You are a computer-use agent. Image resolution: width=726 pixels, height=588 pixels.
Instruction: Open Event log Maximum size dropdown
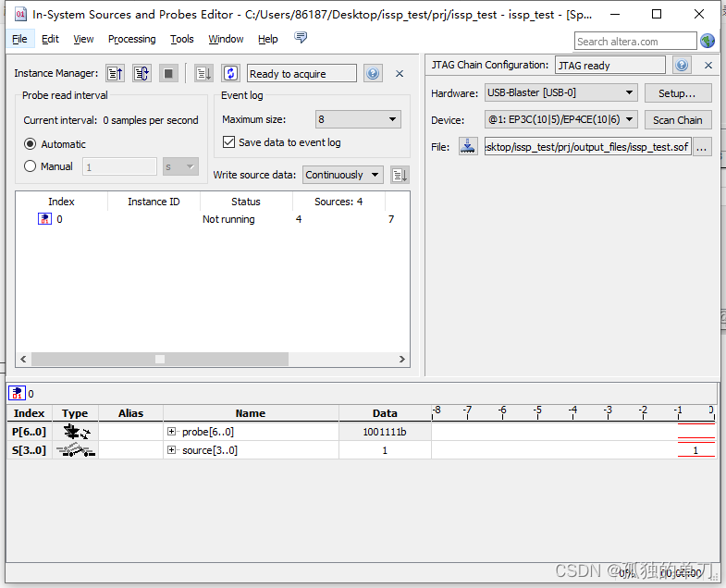point(358,119)
